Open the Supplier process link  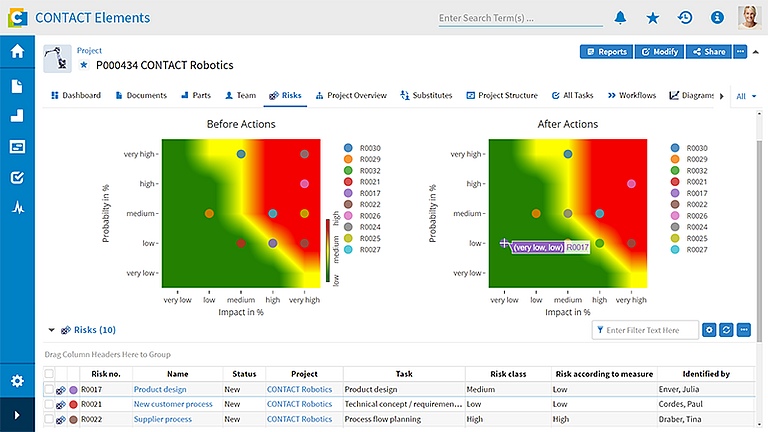coord(163,419)
